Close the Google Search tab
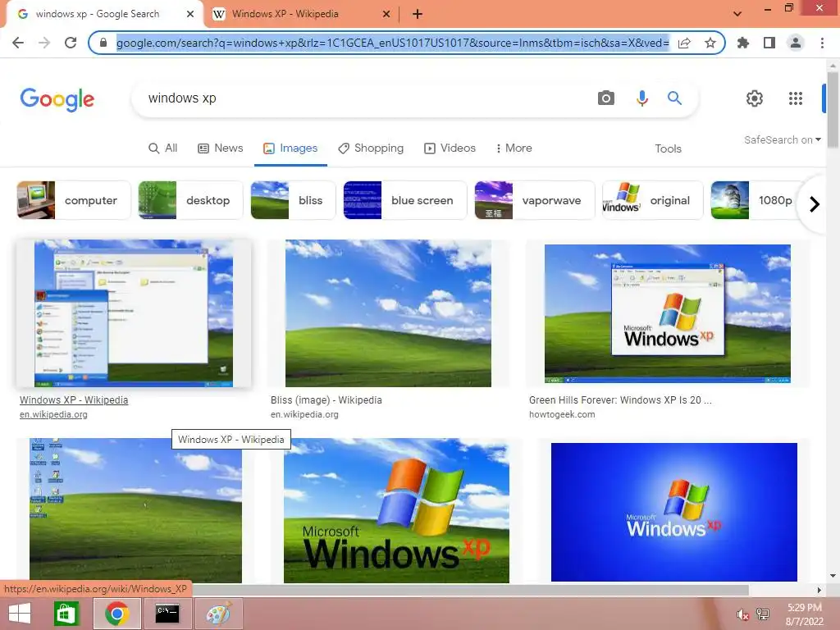Image resolution: width=840 pixels, height=630 pixels. [x=190, y=14]
